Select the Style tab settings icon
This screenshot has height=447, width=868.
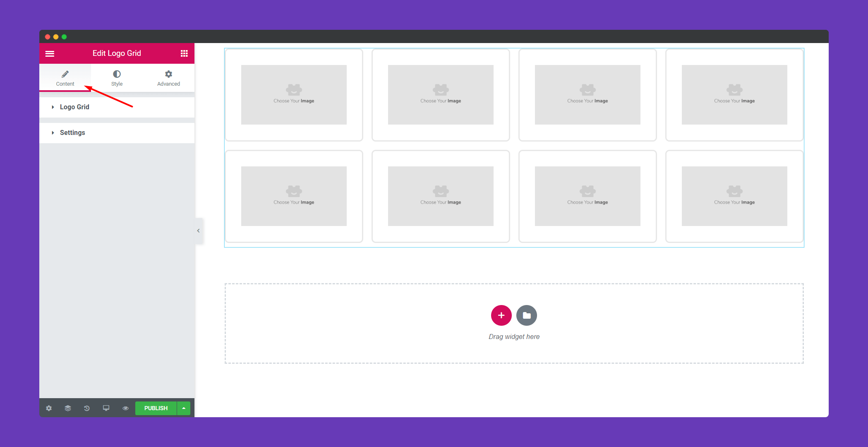(117, 74)
